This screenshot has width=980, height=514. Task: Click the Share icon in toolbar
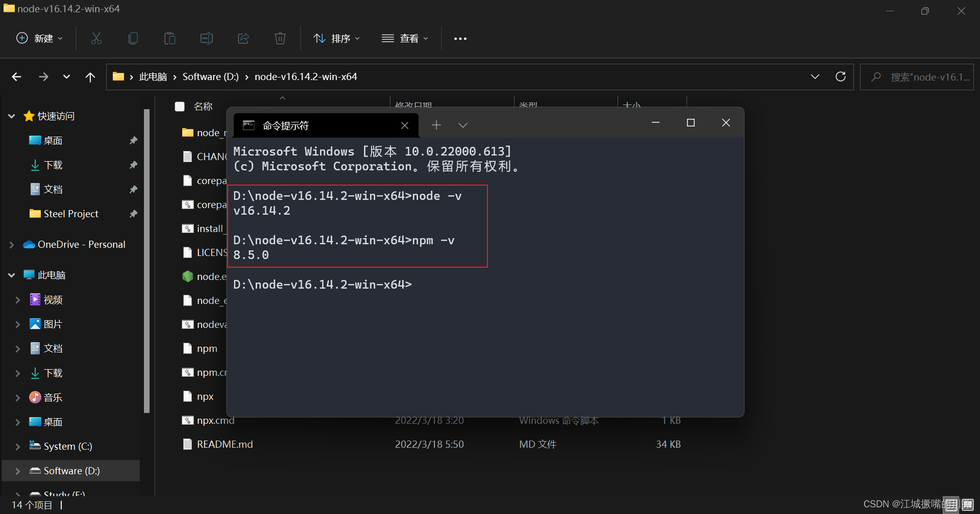click(243, 38)
